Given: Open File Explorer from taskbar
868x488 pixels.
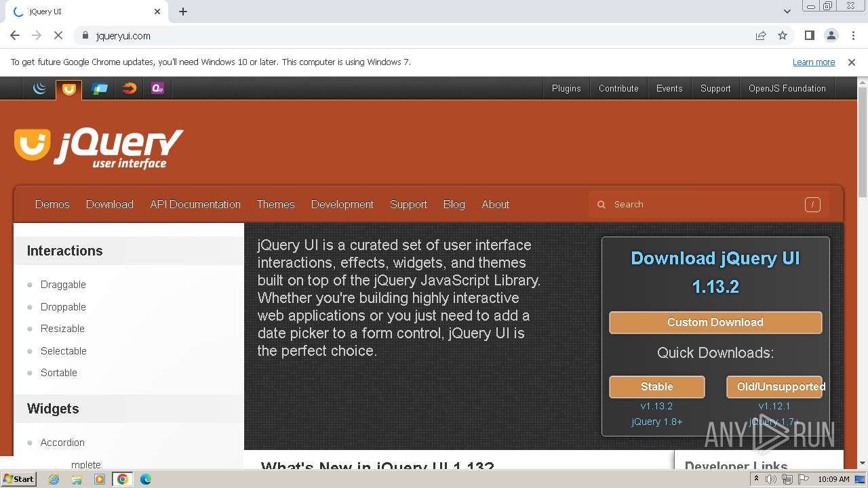Looking at the screenshot, I should click(77, 479).
